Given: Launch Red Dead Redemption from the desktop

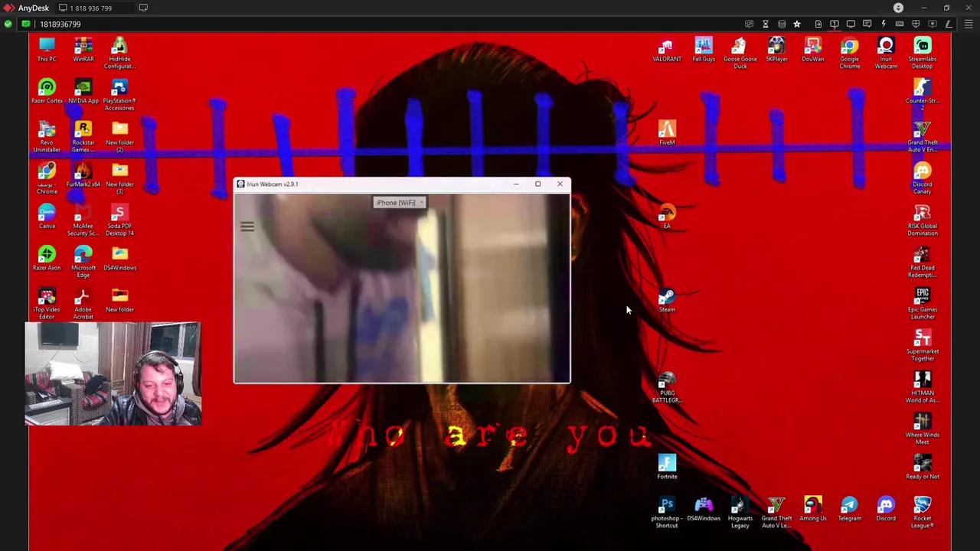Looking at the screenshot, I should tap(923, 262).
